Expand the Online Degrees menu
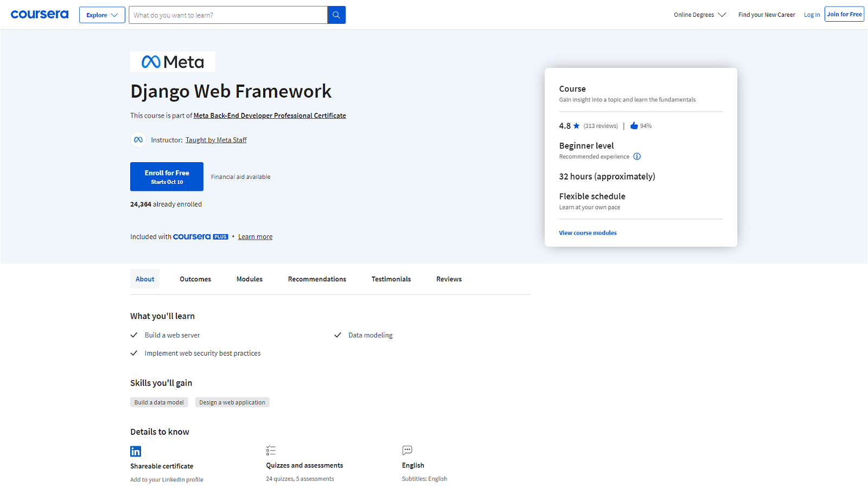 [x=700, y=15]
